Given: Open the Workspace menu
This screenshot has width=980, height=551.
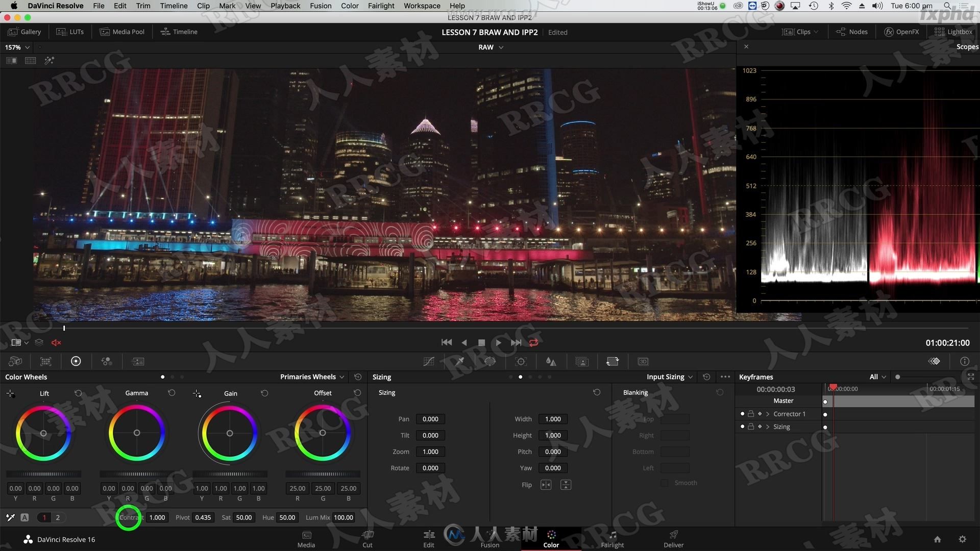Looking at the screenshot, I should tap(422, 6).
